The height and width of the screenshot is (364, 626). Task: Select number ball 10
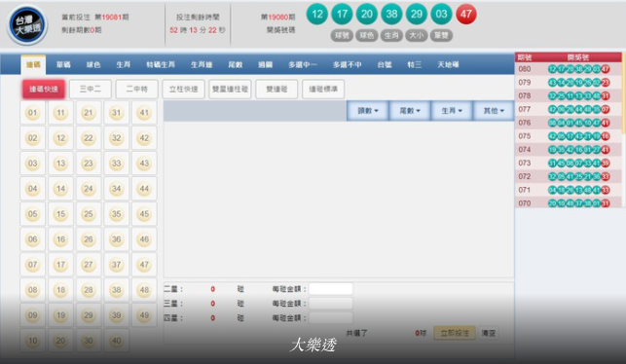(x=33, y=341)
